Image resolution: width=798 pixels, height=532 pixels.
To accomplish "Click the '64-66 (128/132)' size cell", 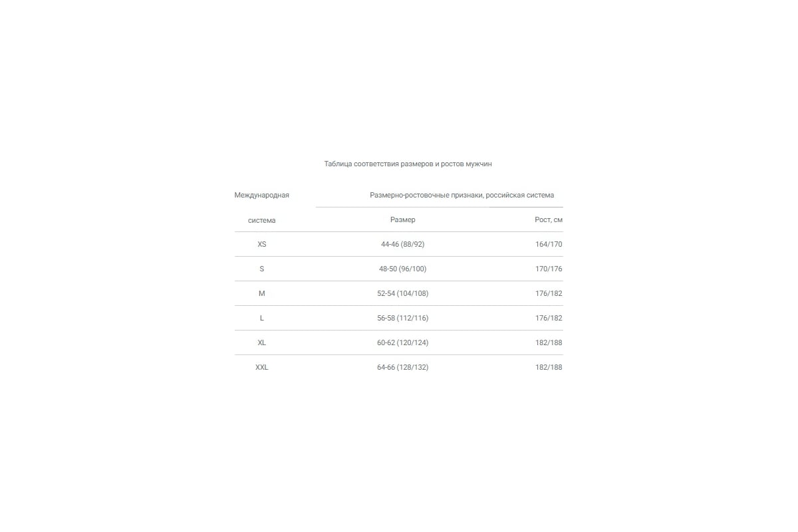I will (402, 368).
